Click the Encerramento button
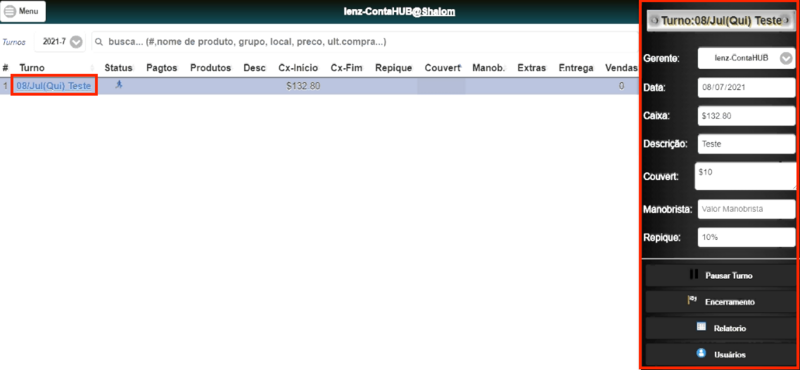This screenshot has width=800, height=370. [720, 302]
